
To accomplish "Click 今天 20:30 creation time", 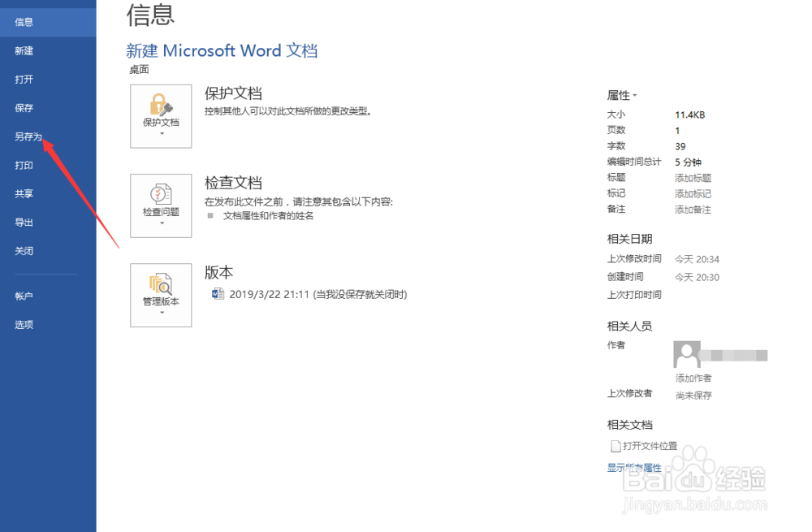I will (697, 277).
